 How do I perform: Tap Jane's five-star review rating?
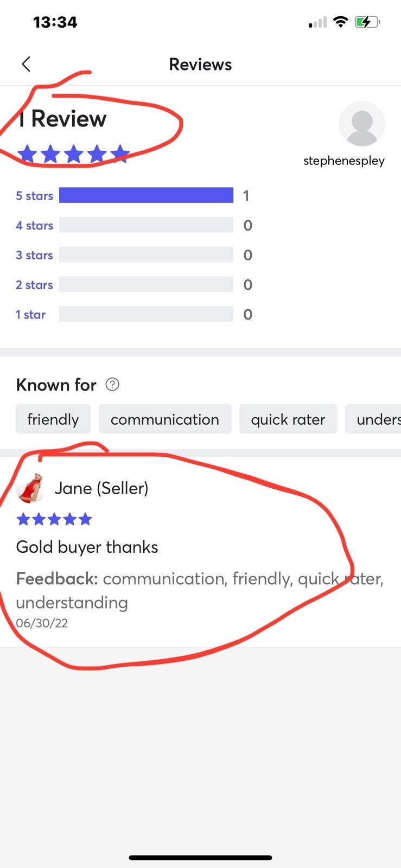(x=54, y=520)
